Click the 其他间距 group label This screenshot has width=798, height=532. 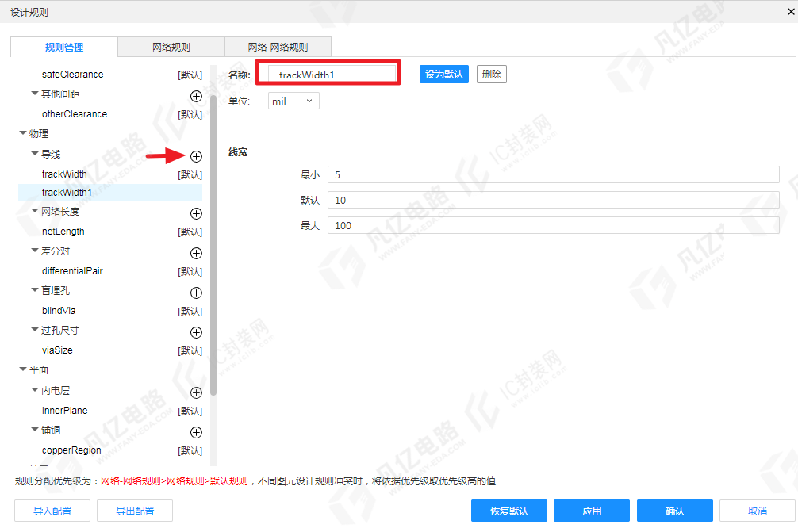(60, 94)
